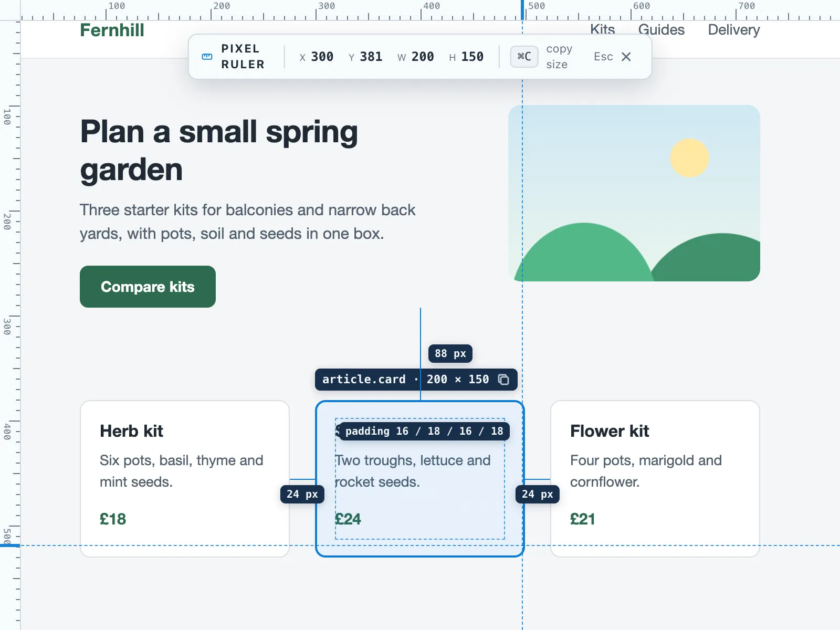Select the X value 300
Viewport: 840px width, 630px height.
tap(322, 57)
